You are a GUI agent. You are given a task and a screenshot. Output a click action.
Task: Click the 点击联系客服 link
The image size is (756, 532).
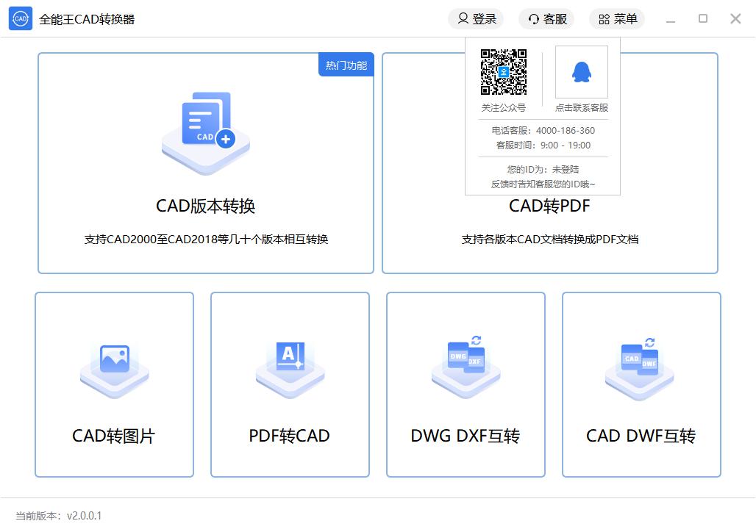click(x=582, y=107)
